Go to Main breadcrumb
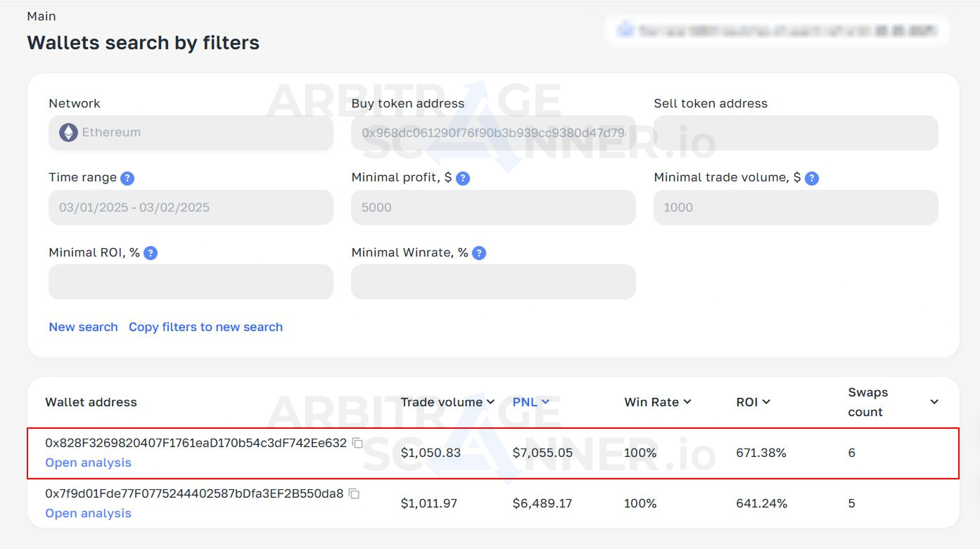 coord(42,16)
